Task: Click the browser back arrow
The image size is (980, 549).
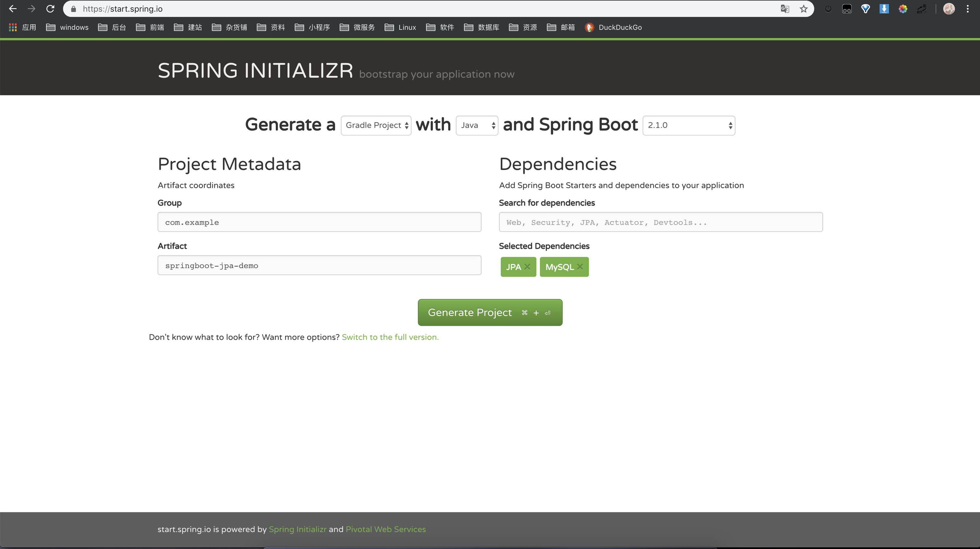Action: 13,9
